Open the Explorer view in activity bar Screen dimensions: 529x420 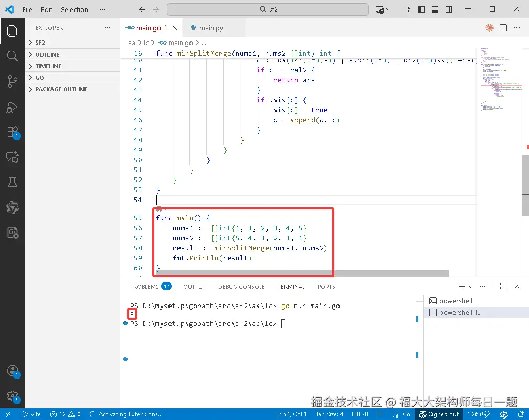tap(12, 31)
